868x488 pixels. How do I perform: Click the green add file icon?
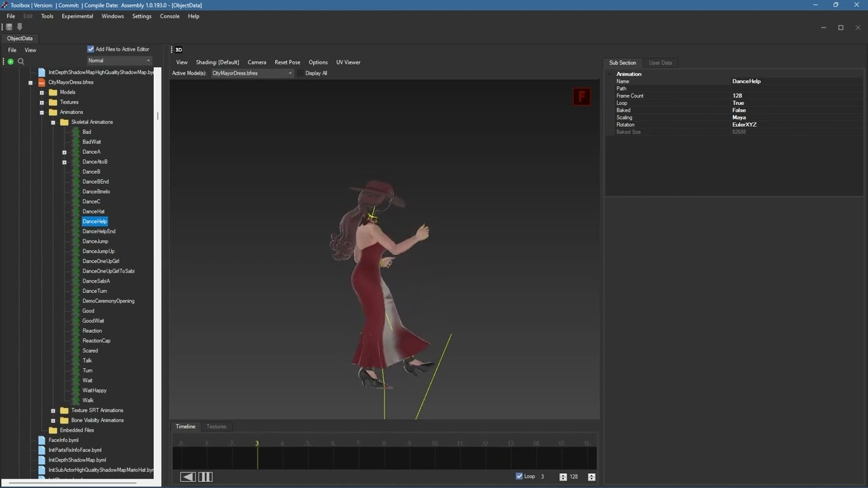(11, 61)
